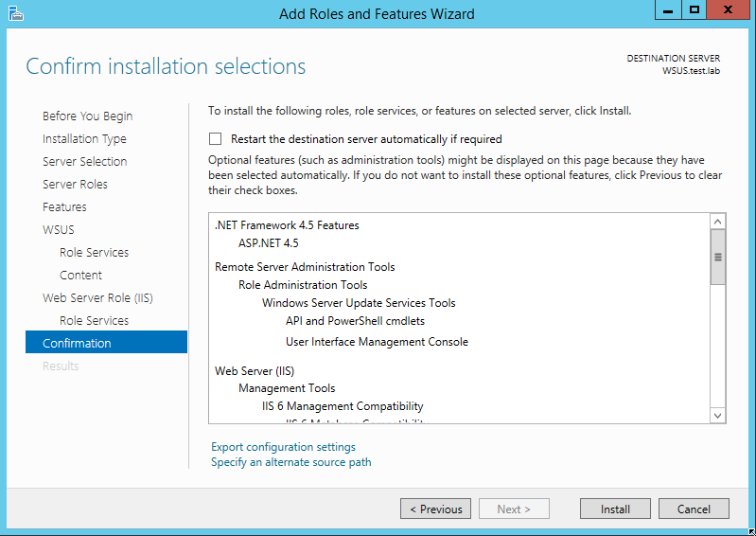This screenshot has width=756, height=536.
Task: Select the Web Server Role (IIS) step
Action: point(97,297)
